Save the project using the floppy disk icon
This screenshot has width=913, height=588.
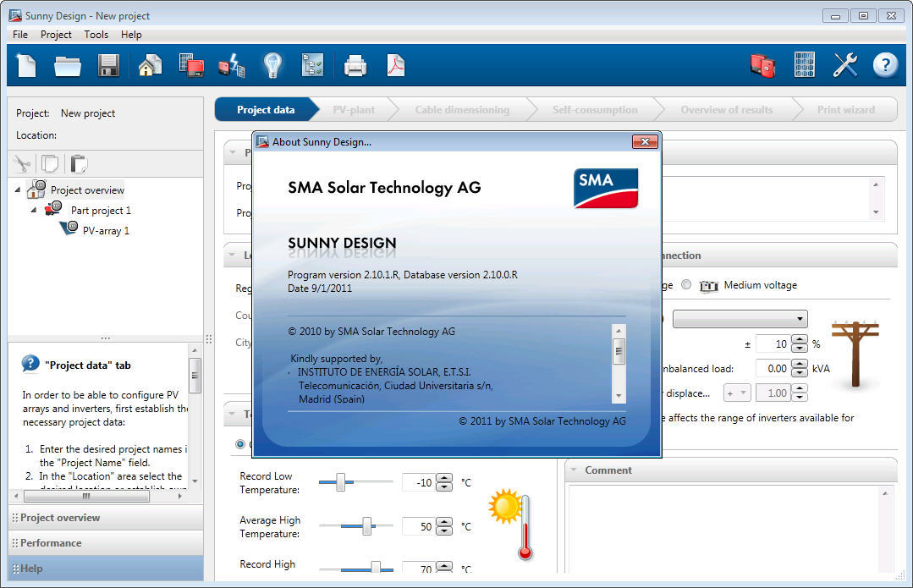pyautogui.click(x=108, y=65)
